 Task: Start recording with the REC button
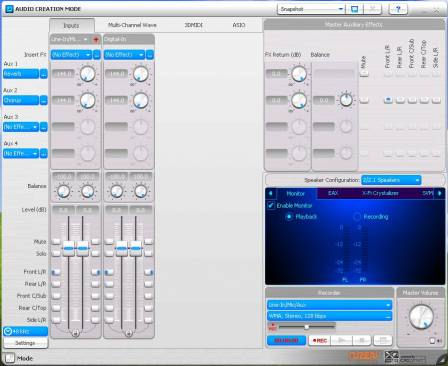tap(320, 340)
